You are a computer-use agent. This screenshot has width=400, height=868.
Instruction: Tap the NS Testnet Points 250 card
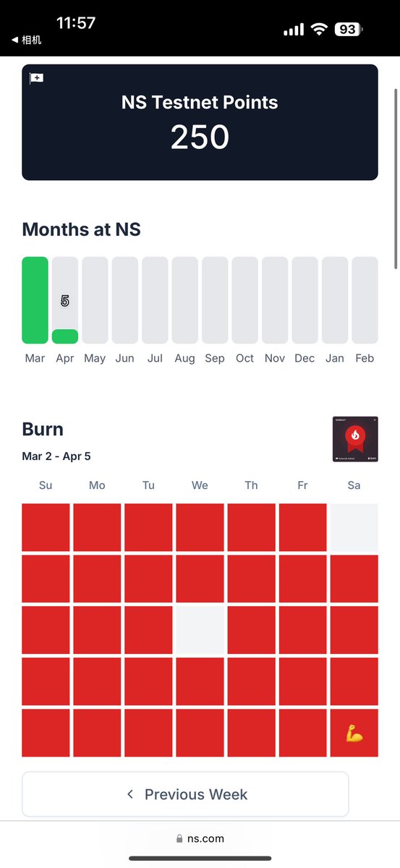pos(200,122)
